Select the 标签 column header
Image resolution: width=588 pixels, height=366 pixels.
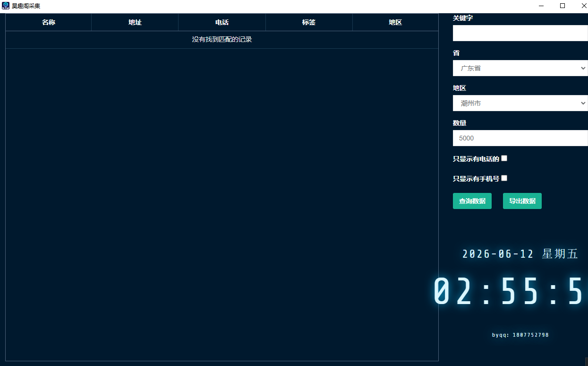point(309,22)
